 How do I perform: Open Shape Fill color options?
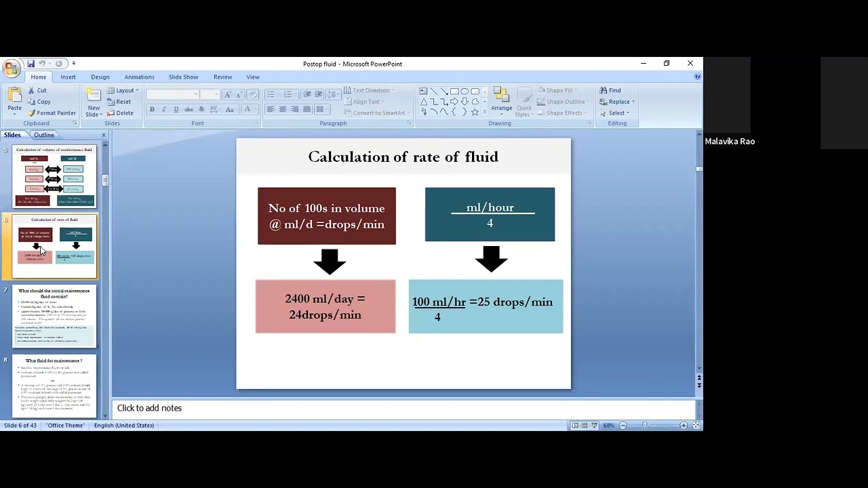click(558, 90)
